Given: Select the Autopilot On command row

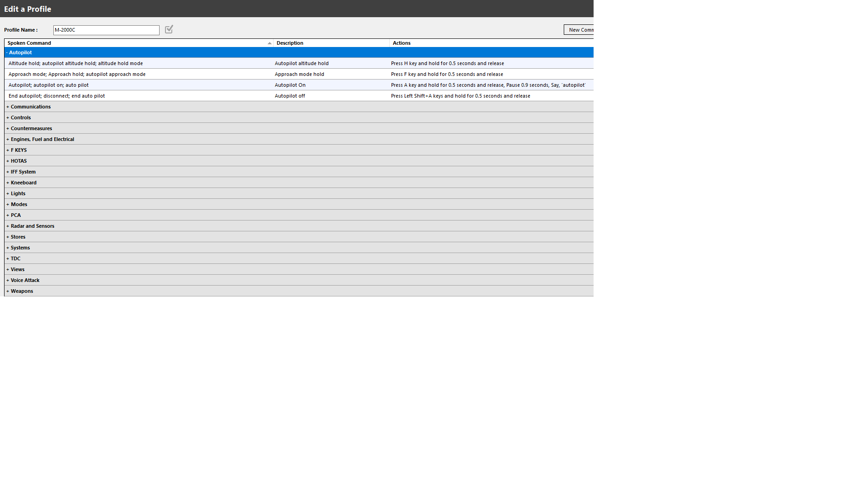Looking at the screenshot, I should 48,85.
